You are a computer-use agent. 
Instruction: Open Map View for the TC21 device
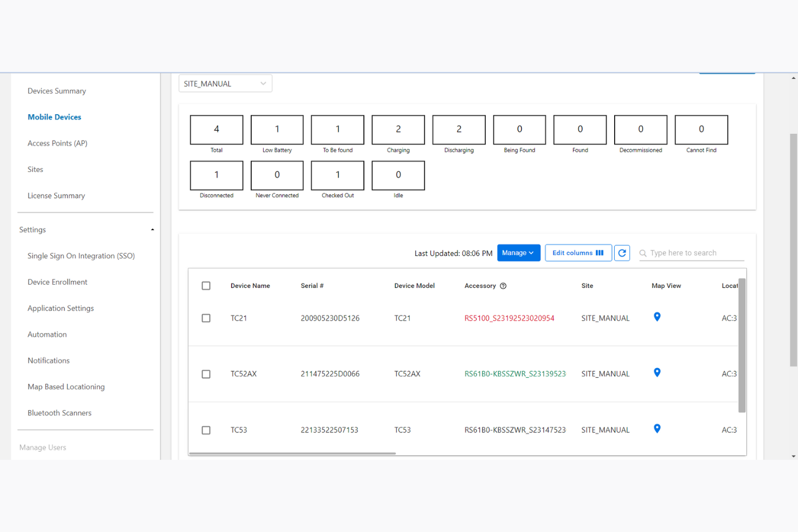[x=657, y=317]
